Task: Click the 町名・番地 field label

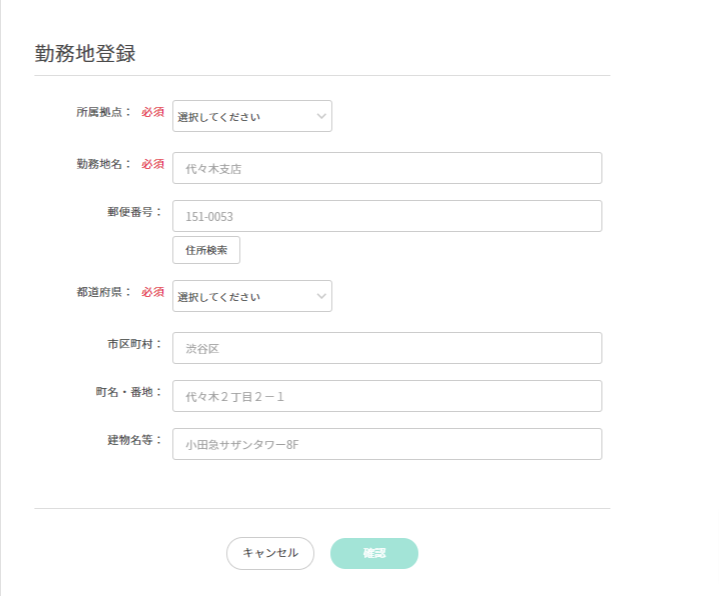Action: (122, 392)
